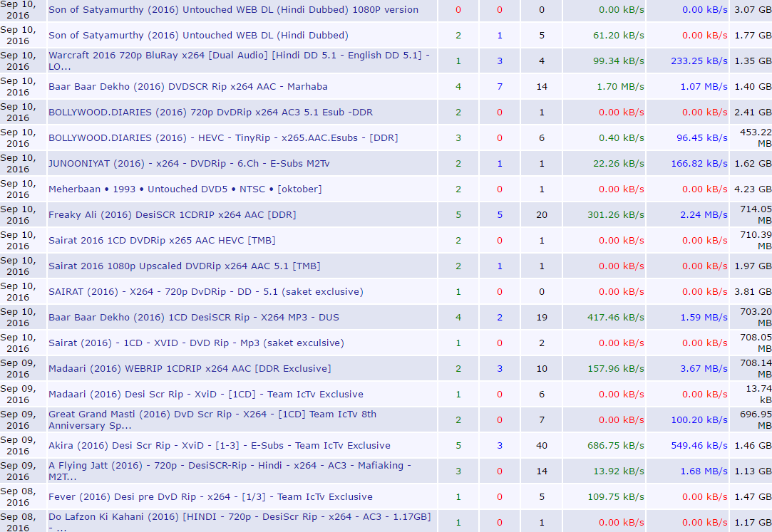
Task: Open JUNOONIYAT (2016) x264 DVDRip link
Action: [189, 163]
